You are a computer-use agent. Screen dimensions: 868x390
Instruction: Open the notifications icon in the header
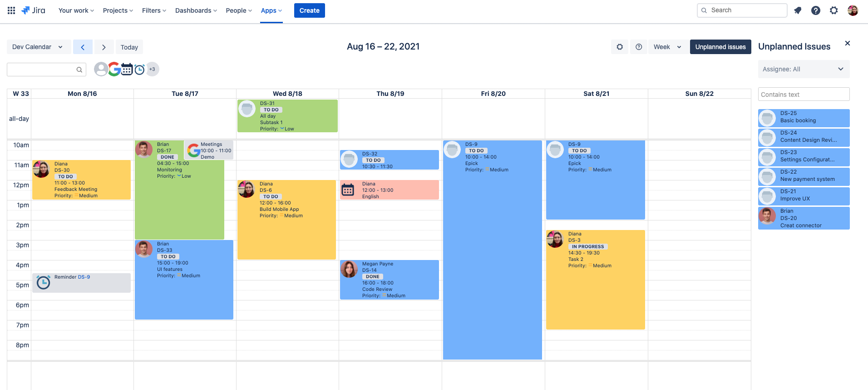798,10
